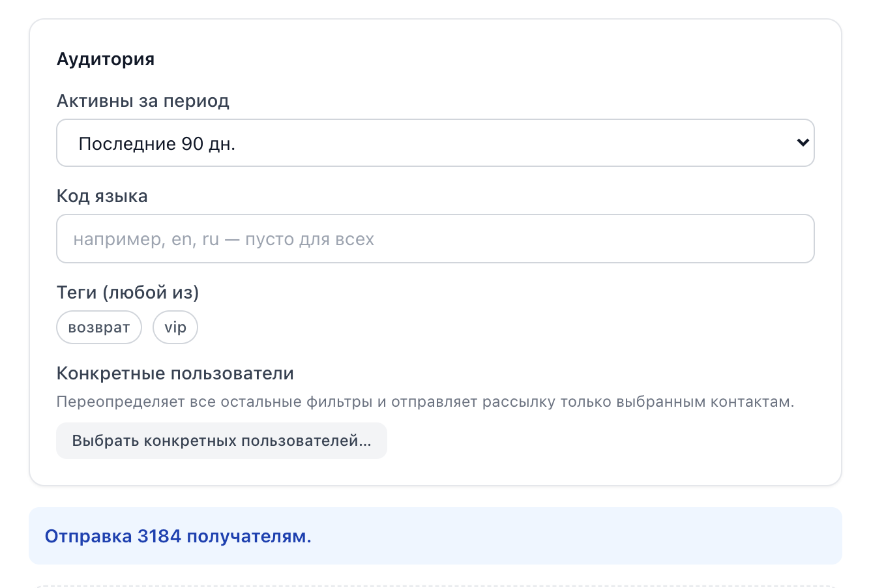Click "Выбрать конкретных пользователей…" button

(x=222, y=441)
